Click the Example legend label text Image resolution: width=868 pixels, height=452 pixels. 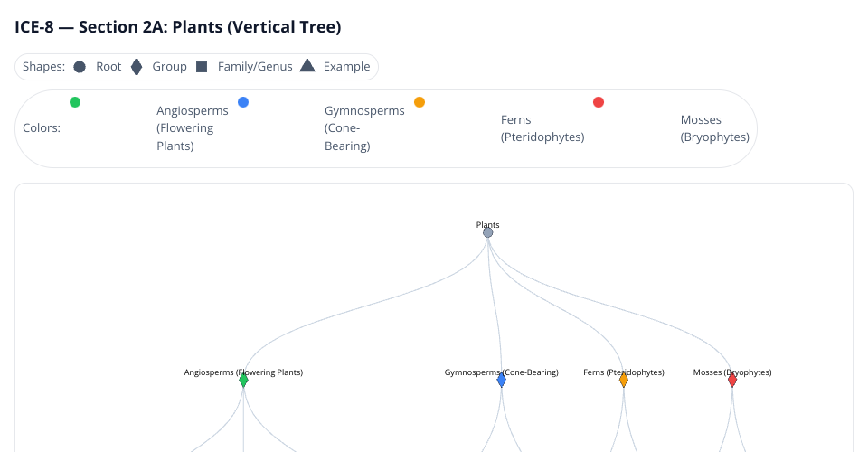346,67
